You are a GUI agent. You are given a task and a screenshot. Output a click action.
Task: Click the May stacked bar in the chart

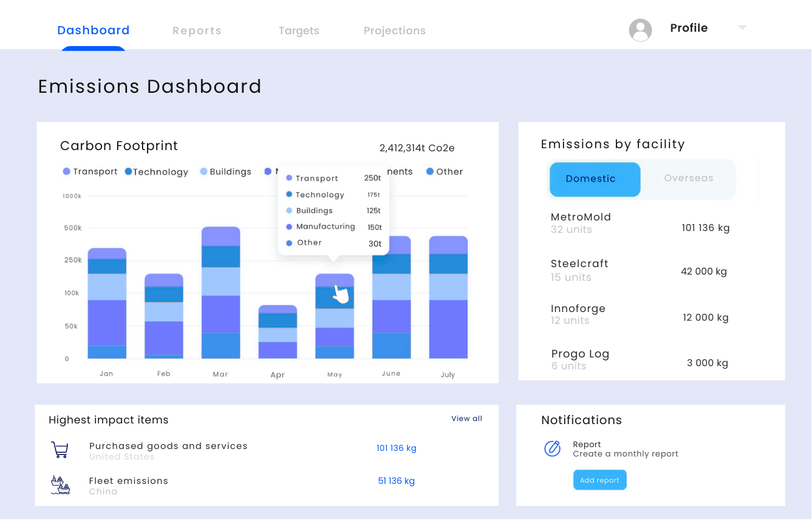pyautogui.click(x=334, y=318)
